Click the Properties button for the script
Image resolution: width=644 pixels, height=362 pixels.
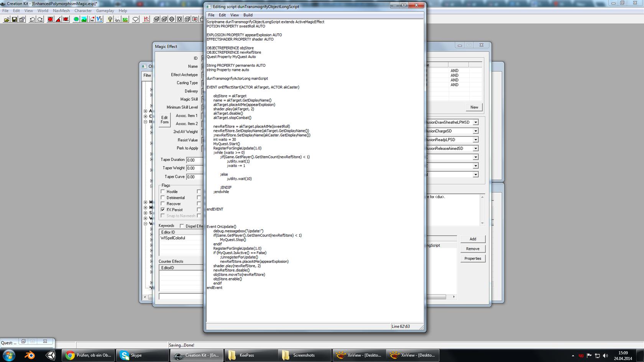tap(473, 259)
